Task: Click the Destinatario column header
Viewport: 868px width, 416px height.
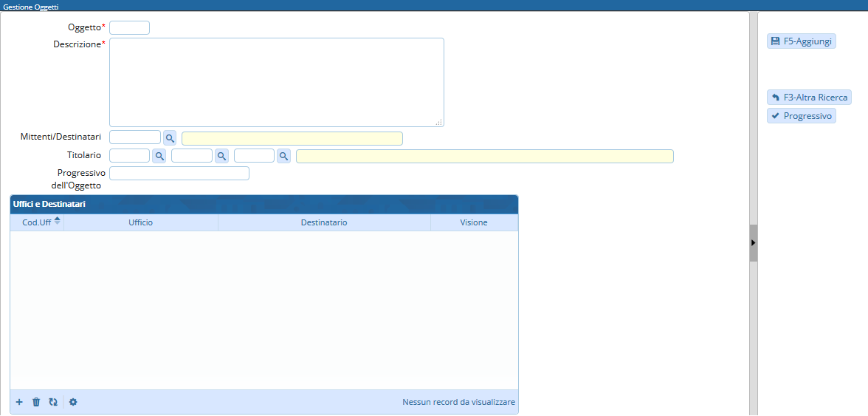Action: [323, 222]
